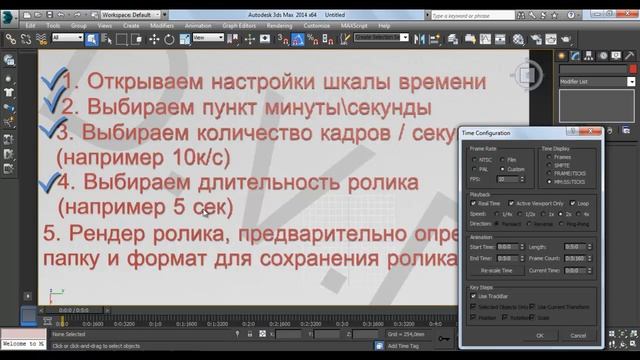Click the Undo arrow in quick access toolbar
The image size is (640, 360).
(60, 15)
